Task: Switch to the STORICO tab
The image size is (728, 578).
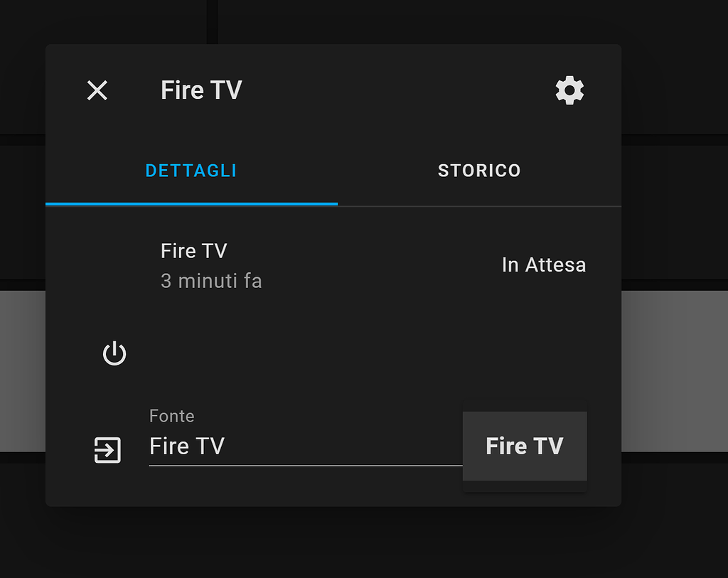Action: [479, 170]
